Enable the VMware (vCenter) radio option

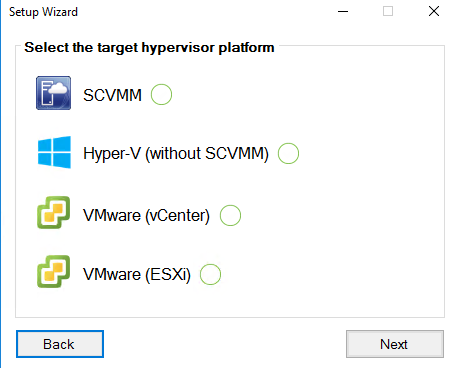click(230, 215)
